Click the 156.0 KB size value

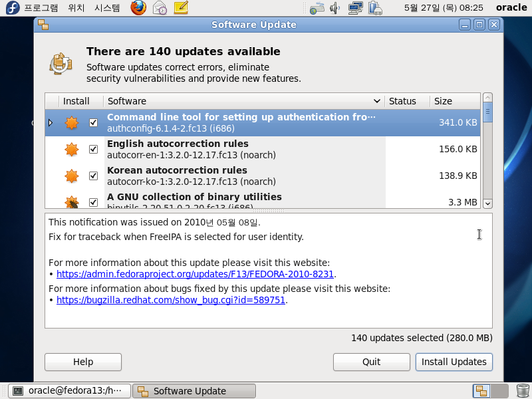point(458,149)
